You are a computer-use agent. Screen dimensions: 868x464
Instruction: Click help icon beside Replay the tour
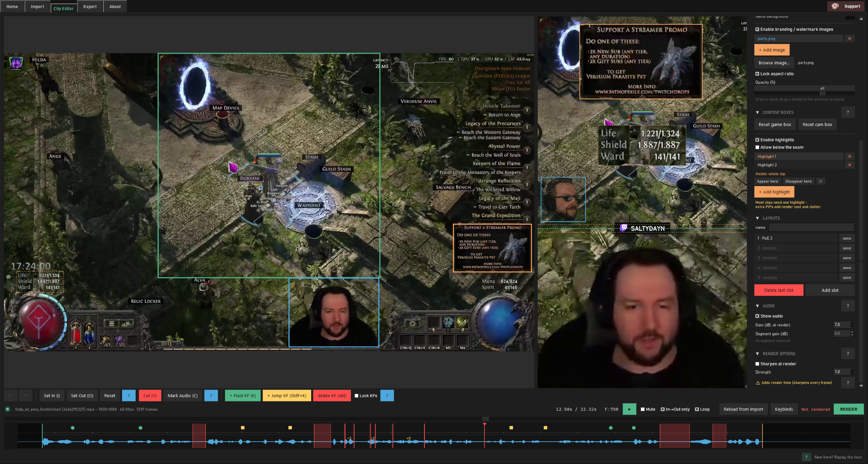806,457
